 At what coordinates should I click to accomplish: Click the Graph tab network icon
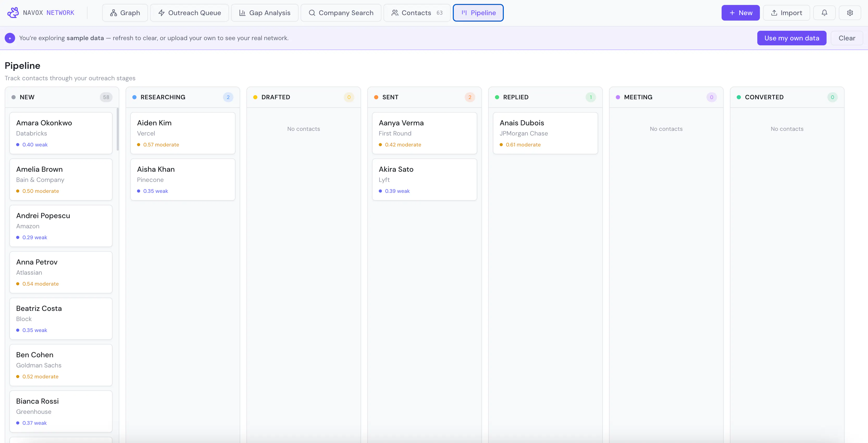(114, 13)
